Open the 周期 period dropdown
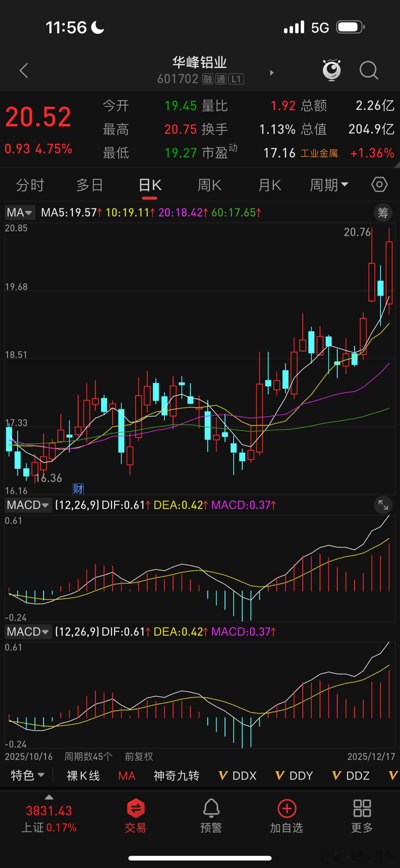This screenshot has height=868, width=400. click(x=329, y=185)
